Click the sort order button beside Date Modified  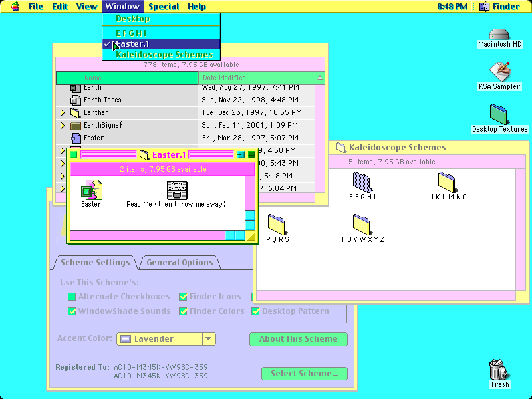[320, 78]
